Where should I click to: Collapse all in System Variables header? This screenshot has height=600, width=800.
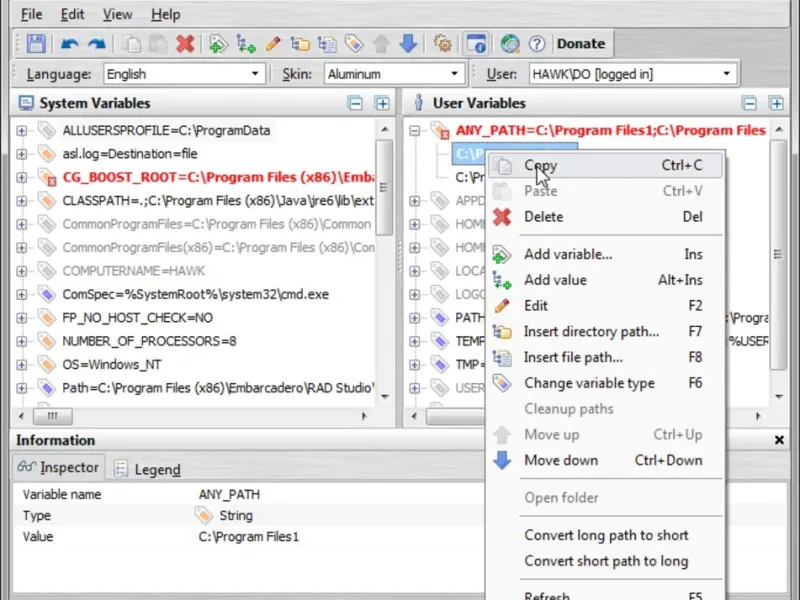click(355, 103)
